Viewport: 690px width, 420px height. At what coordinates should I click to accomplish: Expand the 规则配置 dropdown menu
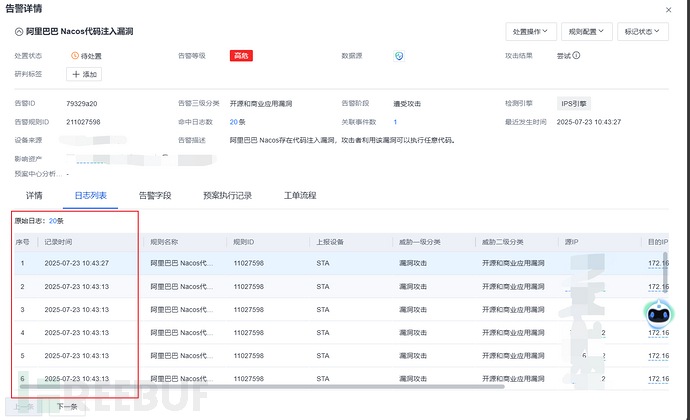tap(585, 31)
